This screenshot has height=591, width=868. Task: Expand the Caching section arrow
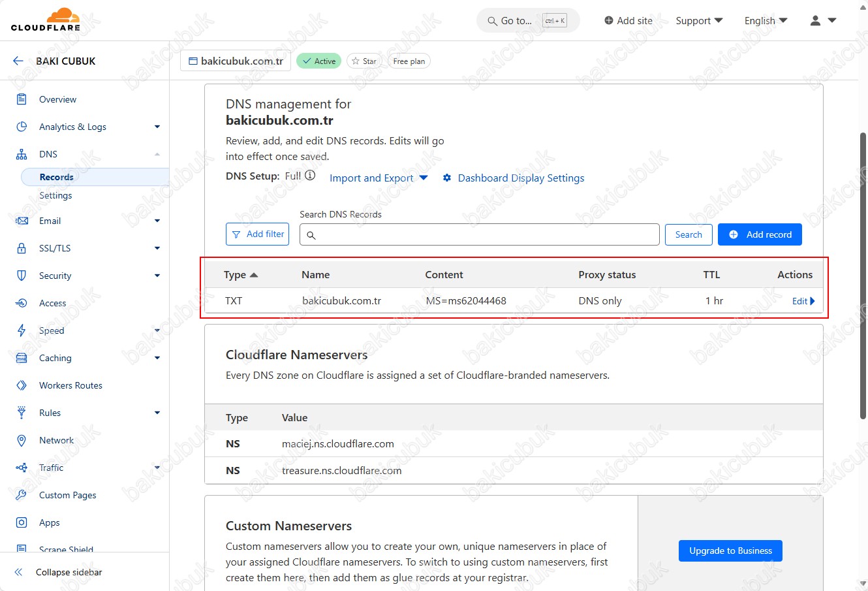pos(157,358)
